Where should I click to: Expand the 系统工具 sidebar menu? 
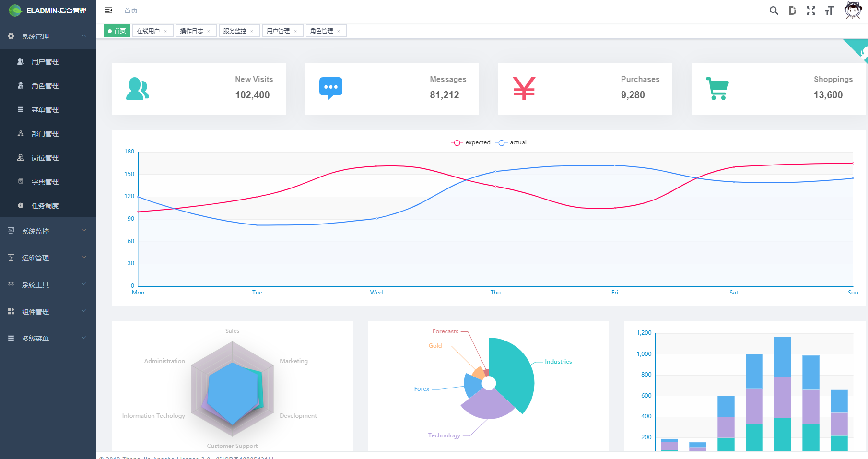(48, 284)
